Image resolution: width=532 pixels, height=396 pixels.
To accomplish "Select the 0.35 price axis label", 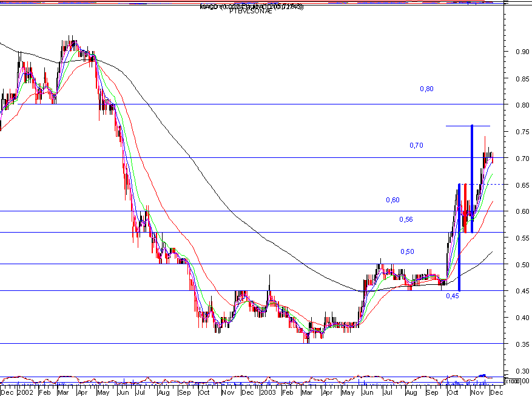I will (x=522, y=345).
